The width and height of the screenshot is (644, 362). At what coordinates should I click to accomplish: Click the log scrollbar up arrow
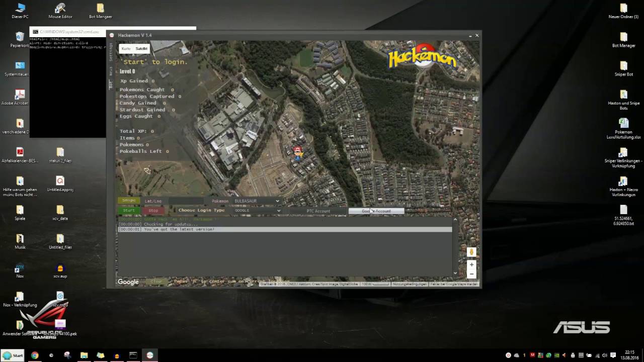coord(455,219)
